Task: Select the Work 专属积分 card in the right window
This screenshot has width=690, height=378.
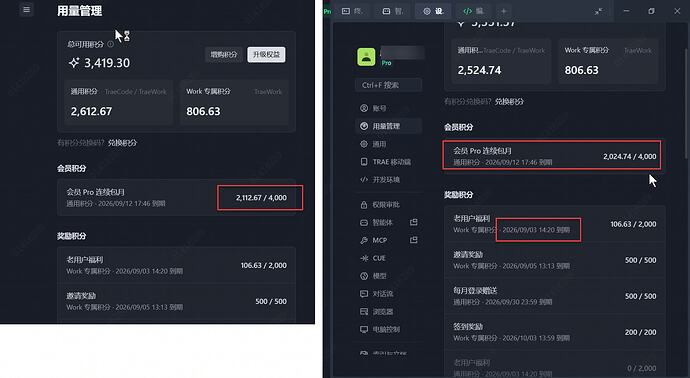Action: tap(608, 62)
